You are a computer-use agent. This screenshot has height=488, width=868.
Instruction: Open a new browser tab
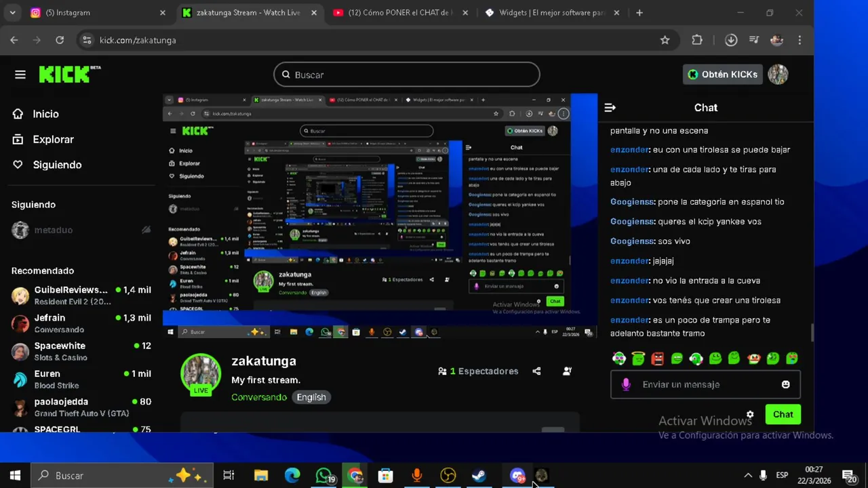pos(639,13)
